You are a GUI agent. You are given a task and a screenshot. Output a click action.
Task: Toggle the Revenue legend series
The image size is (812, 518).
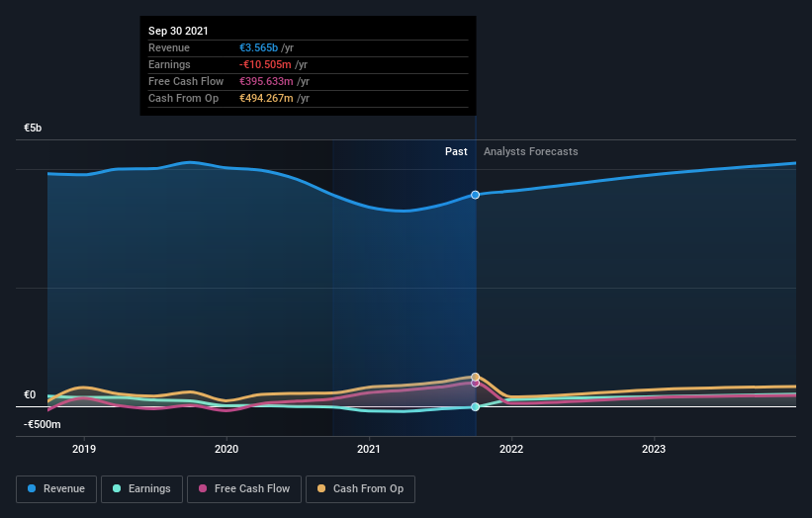56,489
